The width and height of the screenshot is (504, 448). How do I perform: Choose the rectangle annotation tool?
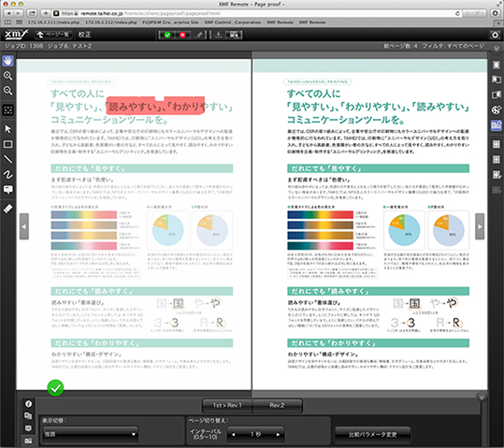point(8,144)
